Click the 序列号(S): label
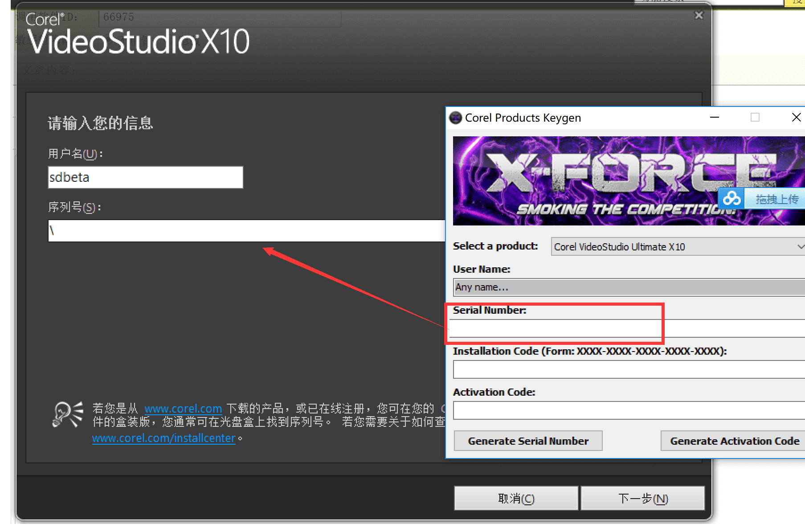Viewport: 805px width, 532px height. point(75,207)
